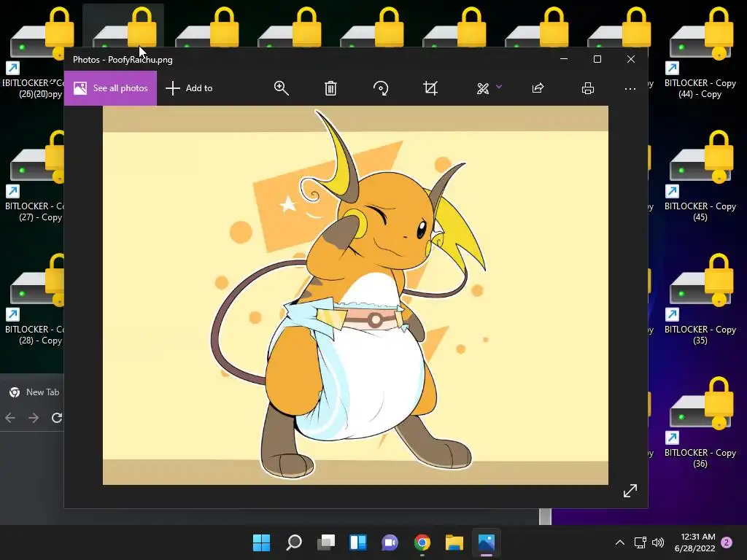Open the clock showing 12:31 AM
747x560 pixels.
coord(694,542)
